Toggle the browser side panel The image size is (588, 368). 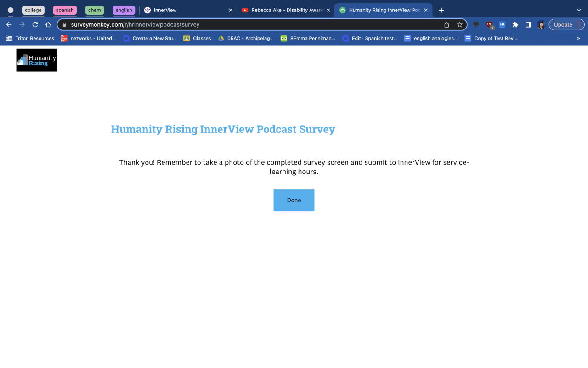(x=528, y=25)
